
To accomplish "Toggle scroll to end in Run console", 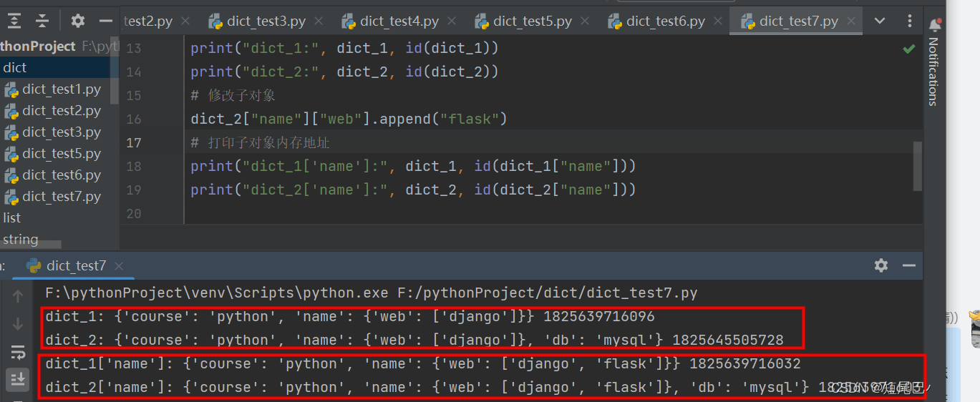I will (x=18, y=380).
